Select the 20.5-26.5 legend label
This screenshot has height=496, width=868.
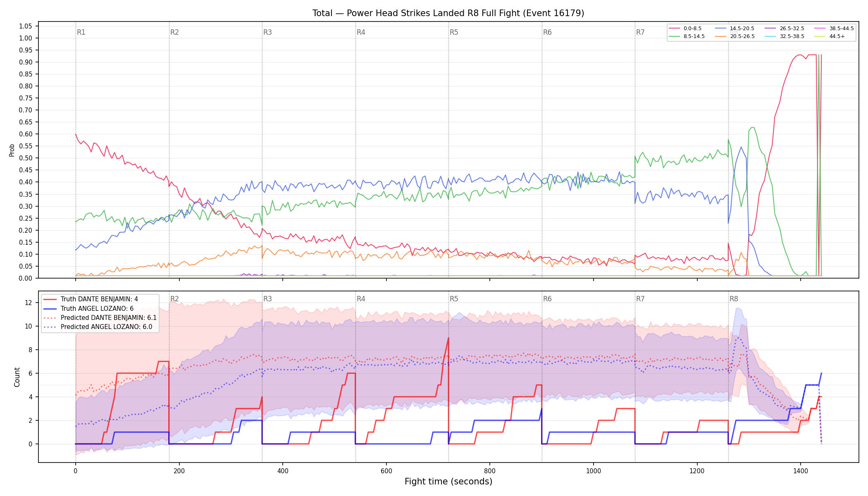(x=742, y=36)
